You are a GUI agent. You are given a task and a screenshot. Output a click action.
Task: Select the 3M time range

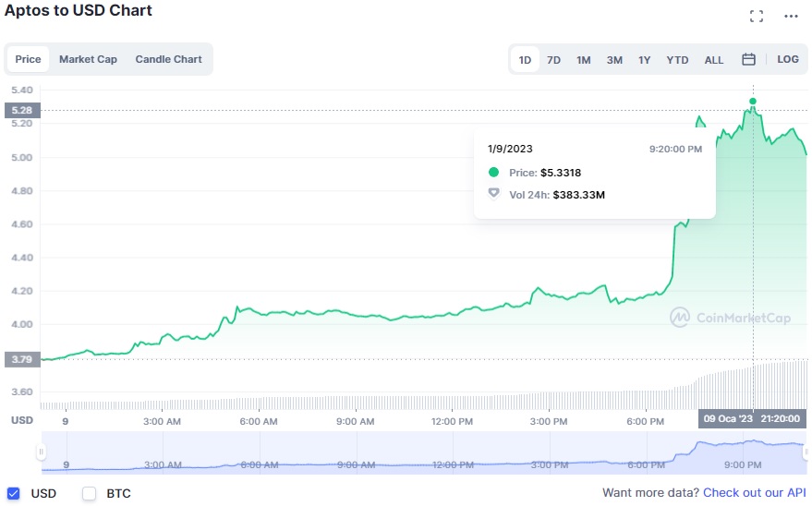point(614,60)
